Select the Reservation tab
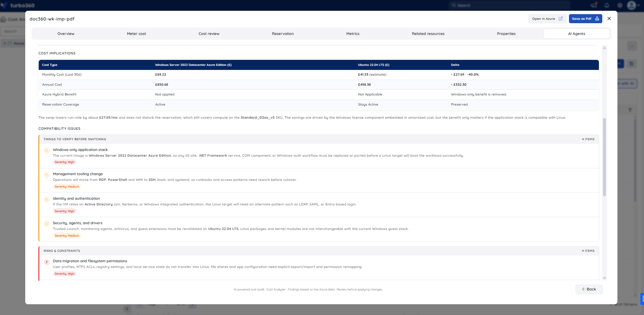The height and width of the screenshot is (315, 644). pyautogui.click(x=283, y=34)
